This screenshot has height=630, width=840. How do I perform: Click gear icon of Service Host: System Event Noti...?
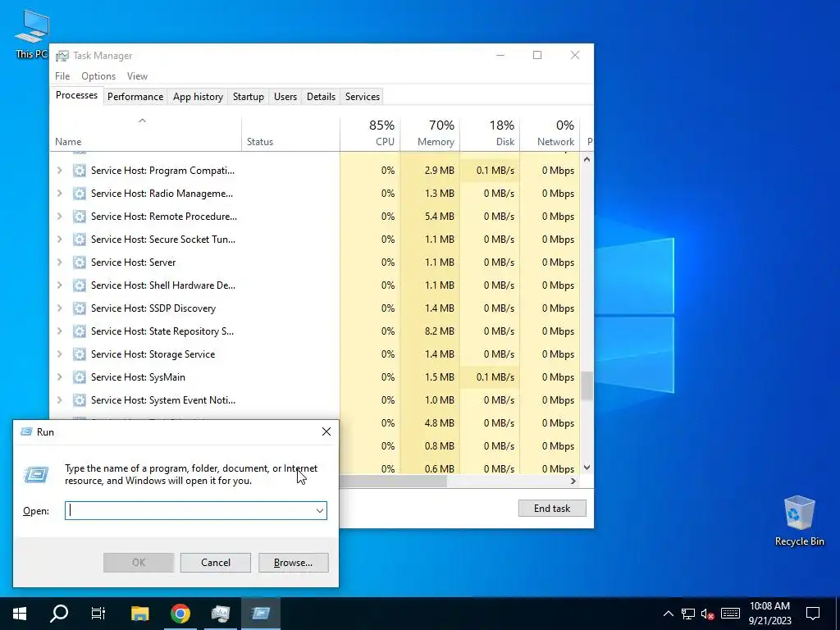(x=80, y=400)
